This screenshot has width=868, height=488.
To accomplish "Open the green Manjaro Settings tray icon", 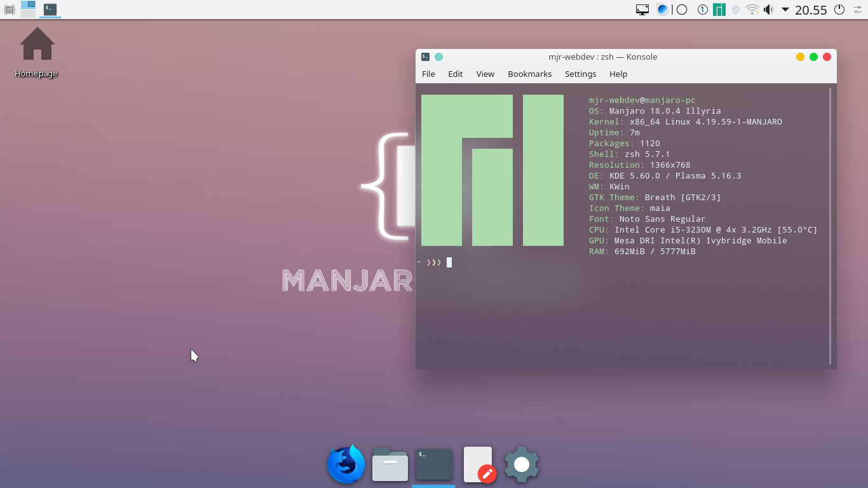I will (719, 10).
